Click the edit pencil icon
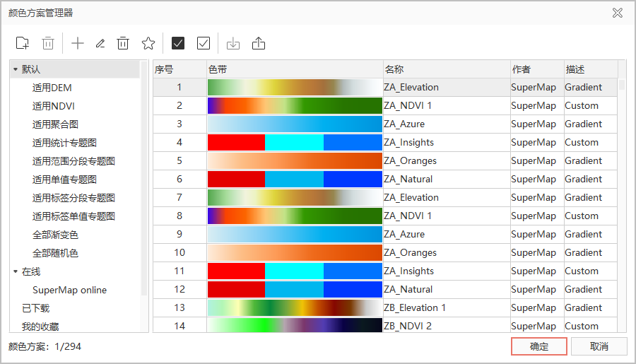Image resolution: width=636 pixels, height=364 pixels. pyautogui.click(x=100, y=43)
